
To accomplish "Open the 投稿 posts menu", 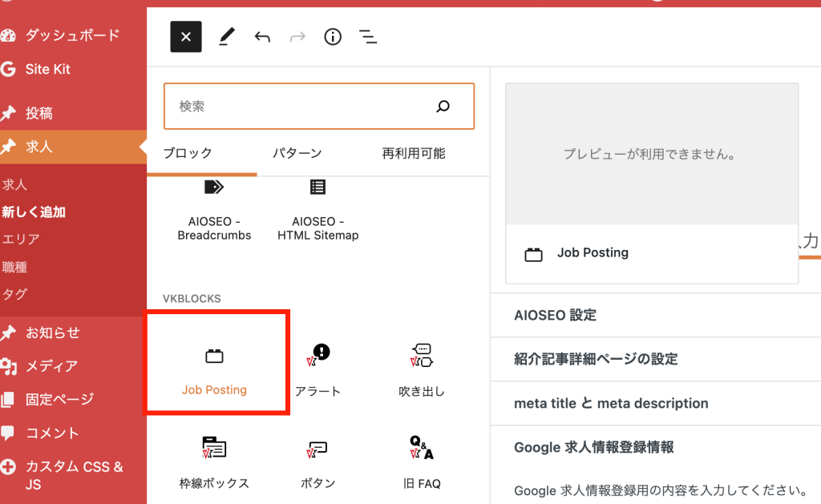I will tap(38, 113).
